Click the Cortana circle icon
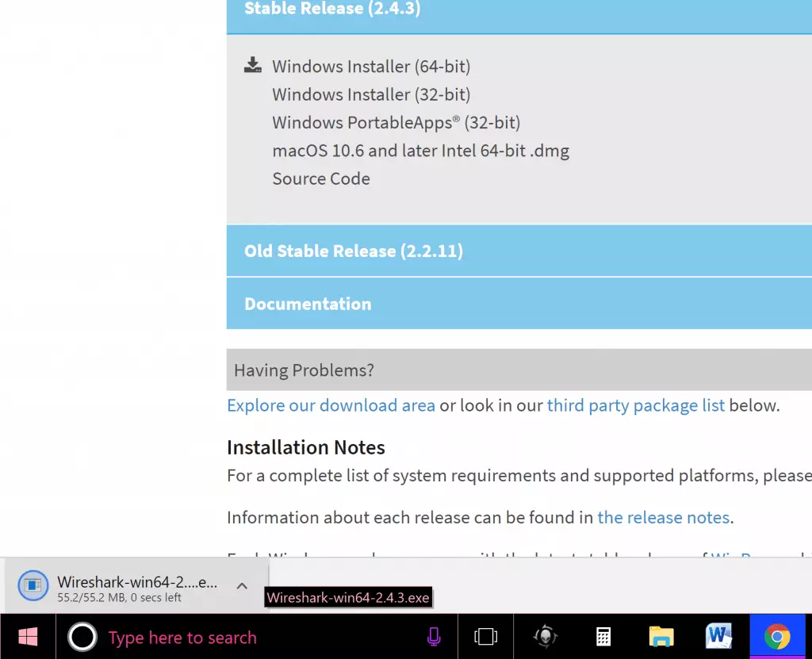This screenshot has width=812, height=659. pos(82,637)
